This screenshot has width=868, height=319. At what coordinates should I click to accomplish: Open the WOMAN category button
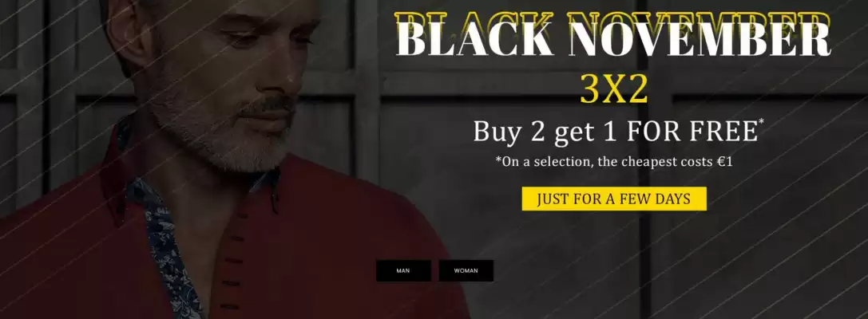click(466, 271)
